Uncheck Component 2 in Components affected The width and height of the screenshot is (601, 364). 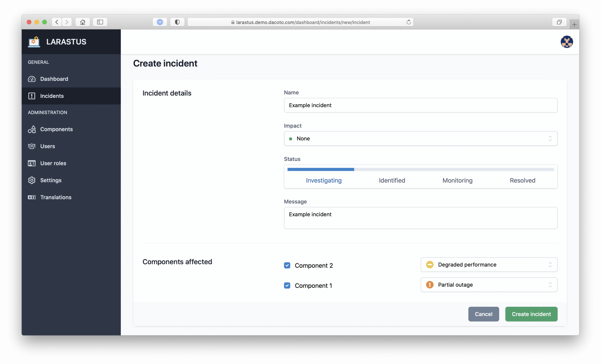tap(287, 265)
